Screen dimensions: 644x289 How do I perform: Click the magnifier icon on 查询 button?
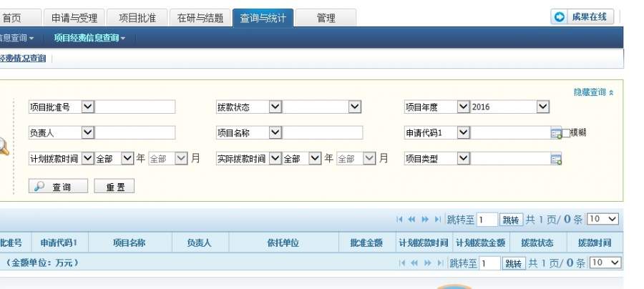coord(39,187)
